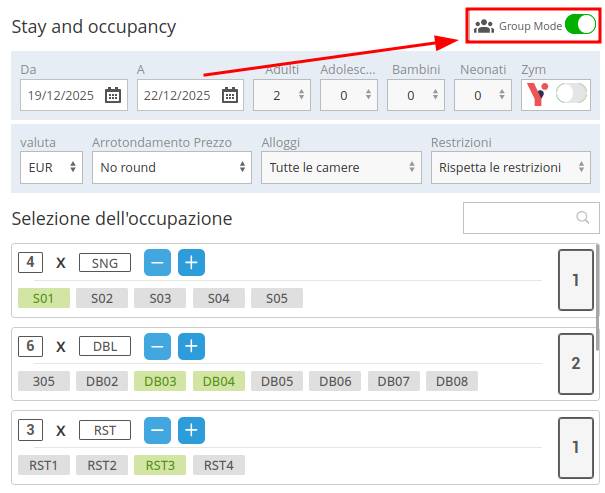
Task: Open the check-out date calendar icon
Action: [x=230, y=96]
